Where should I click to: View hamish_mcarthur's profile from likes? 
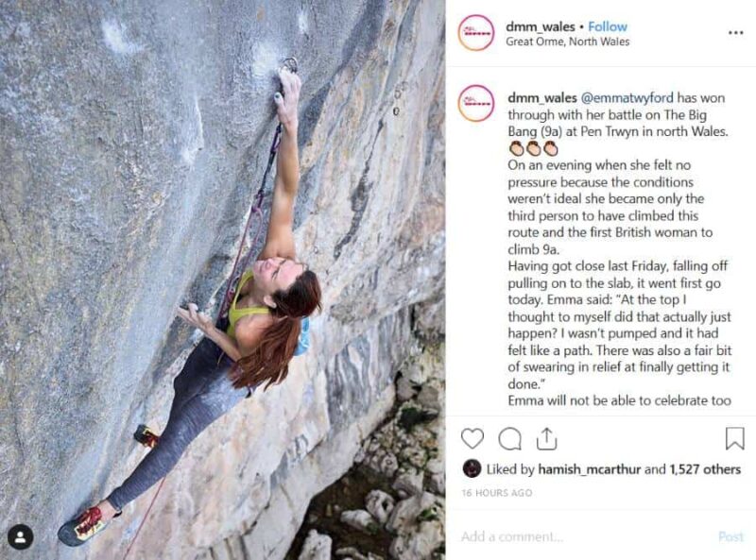[589, 469]
